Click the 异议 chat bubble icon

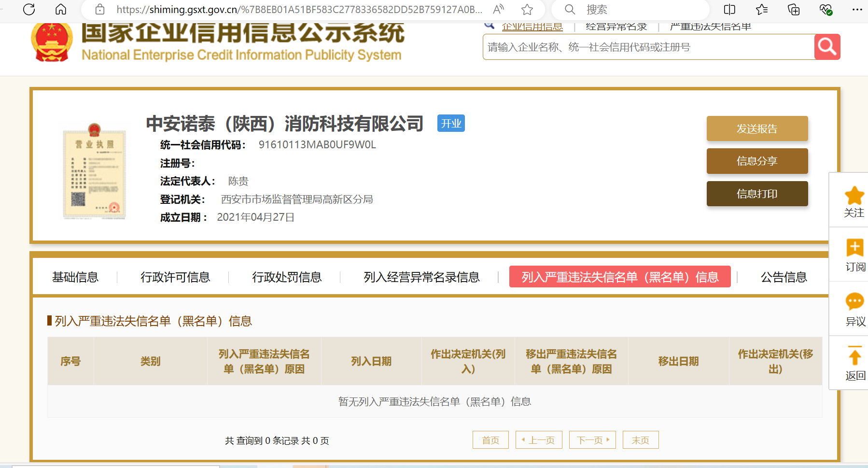click(854, 301)
